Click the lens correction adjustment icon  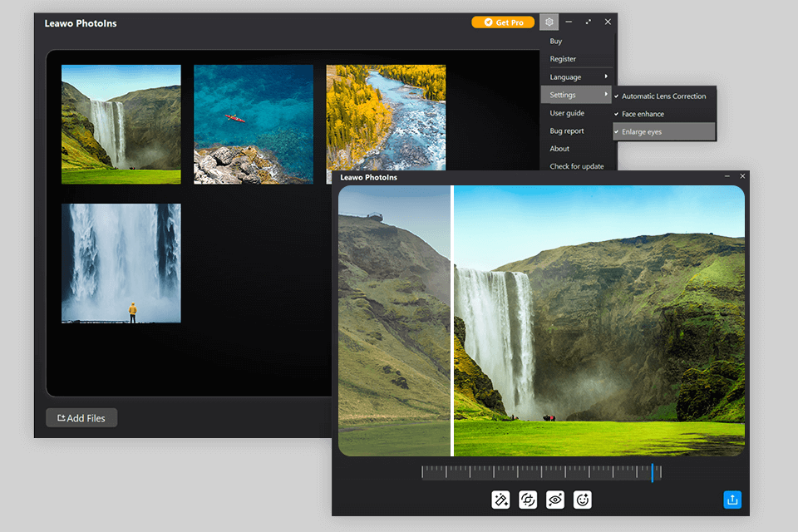pos(529,500)
